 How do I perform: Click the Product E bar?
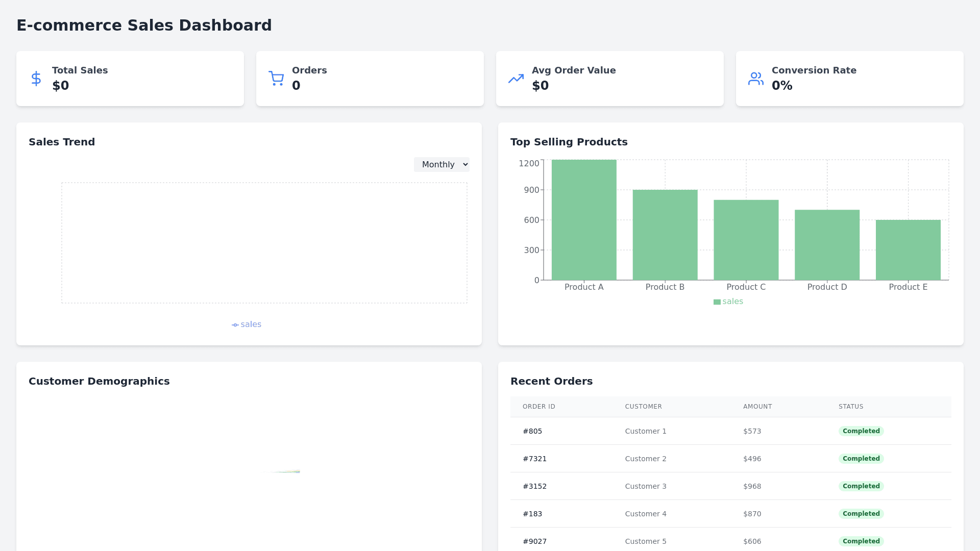(x=908, y=250)
